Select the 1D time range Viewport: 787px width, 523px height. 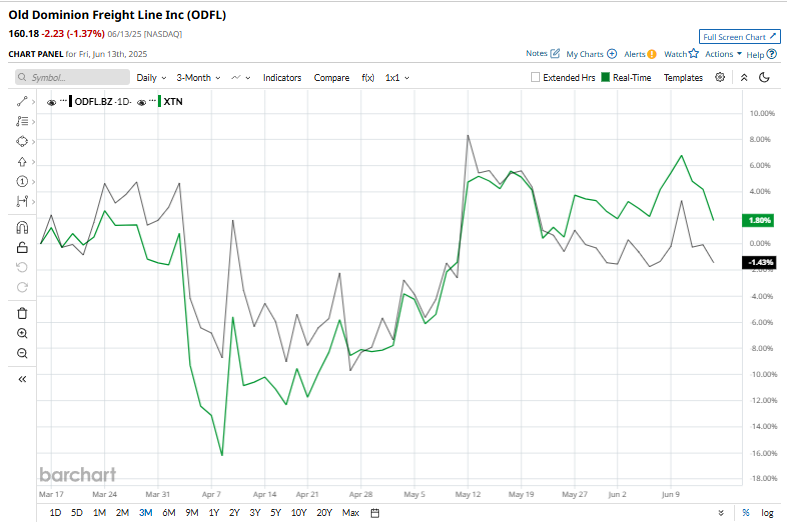[55, 513]
